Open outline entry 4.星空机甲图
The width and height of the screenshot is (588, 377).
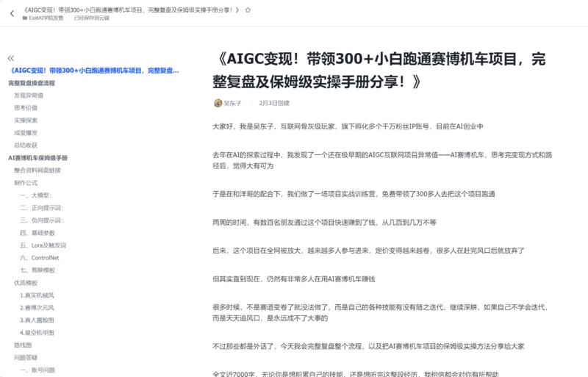37,333
